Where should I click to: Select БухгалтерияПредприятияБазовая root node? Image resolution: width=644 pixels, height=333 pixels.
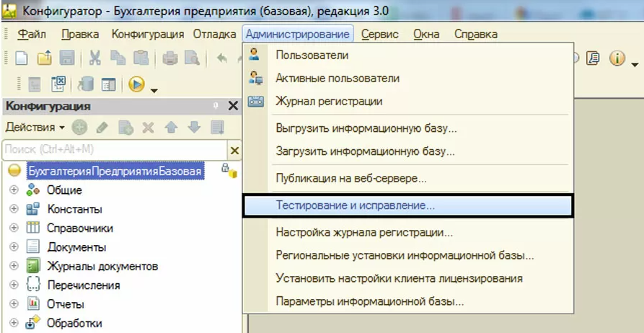115,171
